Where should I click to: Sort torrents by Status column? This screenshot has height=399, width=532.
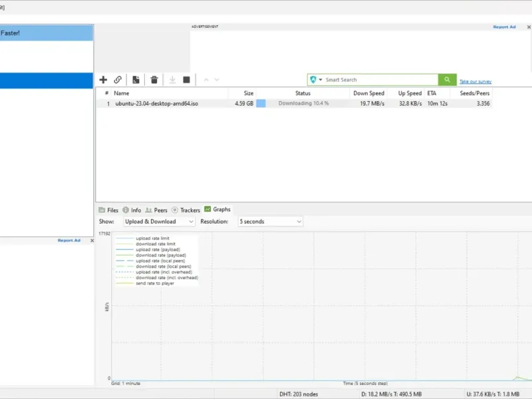pyautogui.click(x=303, y=93)
